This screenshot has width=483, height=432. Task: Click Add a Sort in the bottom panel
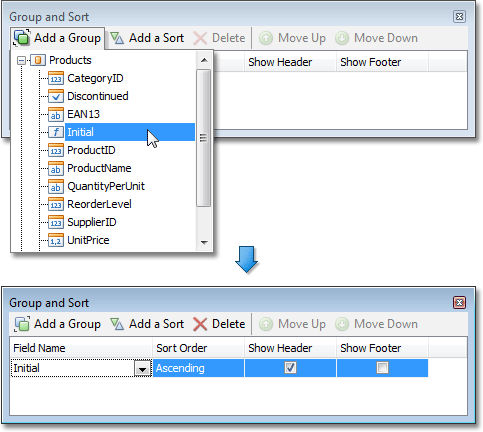[x=147, y=324]
